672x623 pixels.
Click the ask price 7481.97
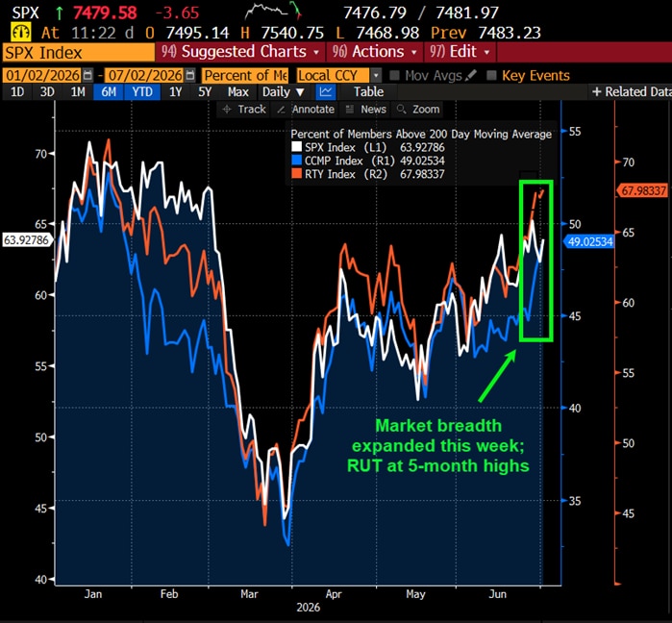point(467,12)
